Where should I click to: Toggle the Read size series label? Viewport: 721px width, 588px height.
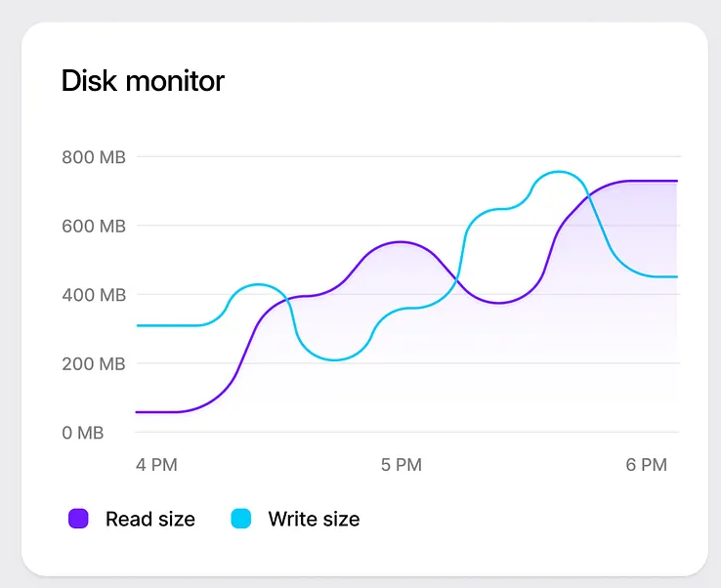pos(149,520)
